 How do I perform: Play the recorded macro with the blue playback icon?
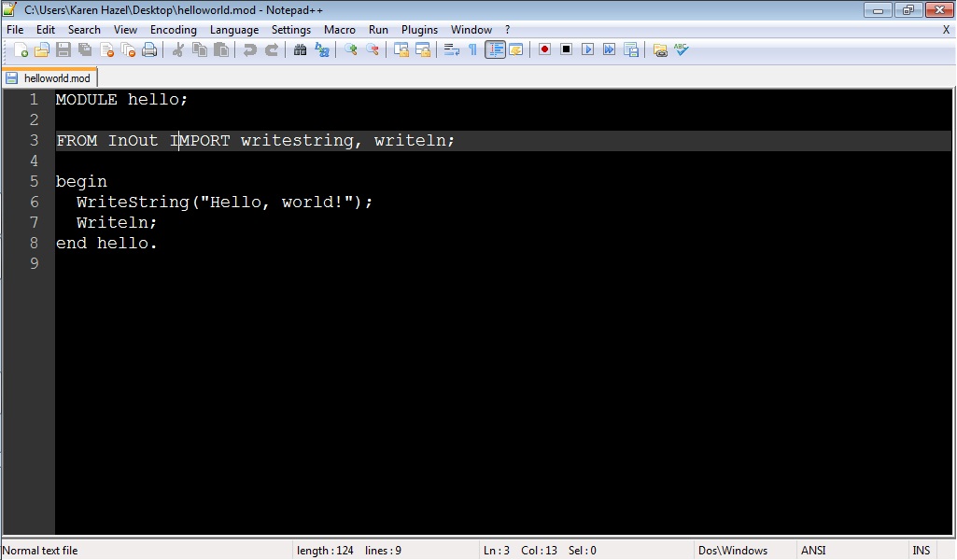pyautogui.click(x=588, y=49)
